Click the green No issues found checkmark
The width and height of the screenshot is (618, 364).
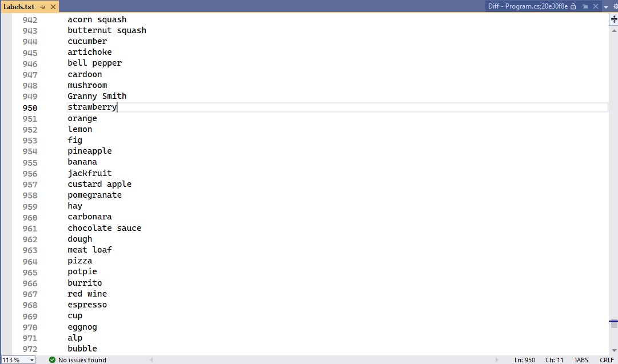pyautogui.click(x=53, y=360)
